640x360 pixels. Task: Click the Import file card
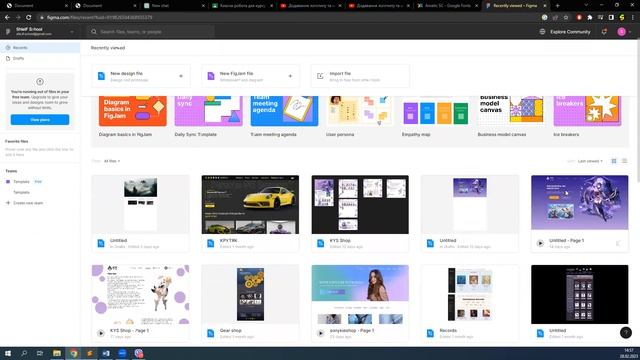(360, 76)
